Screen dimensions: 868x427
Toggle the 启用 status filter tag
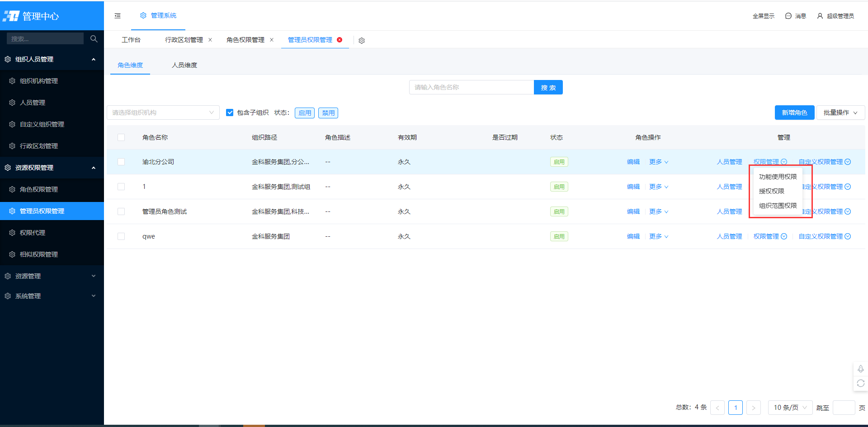(x=305, y=113)
